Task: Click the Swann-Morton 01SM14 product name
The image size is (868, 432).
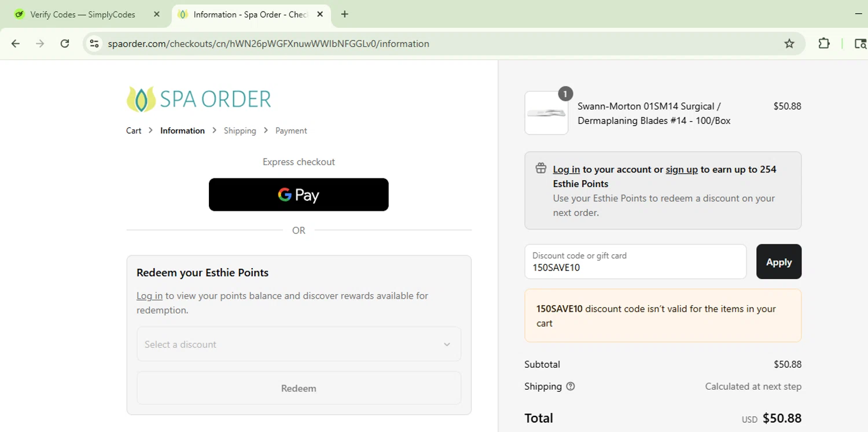Action: 654,114
